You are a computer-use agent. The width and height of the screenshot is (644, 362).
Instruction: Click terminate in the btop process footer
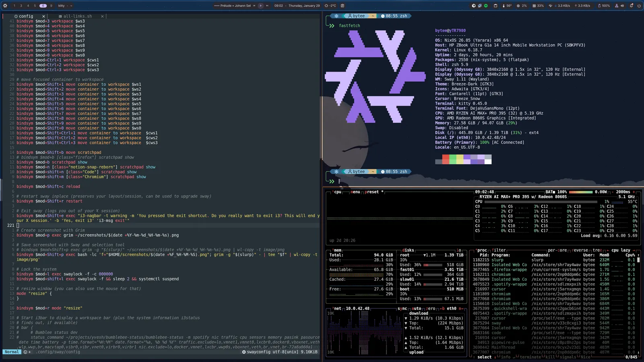point(530,357)
